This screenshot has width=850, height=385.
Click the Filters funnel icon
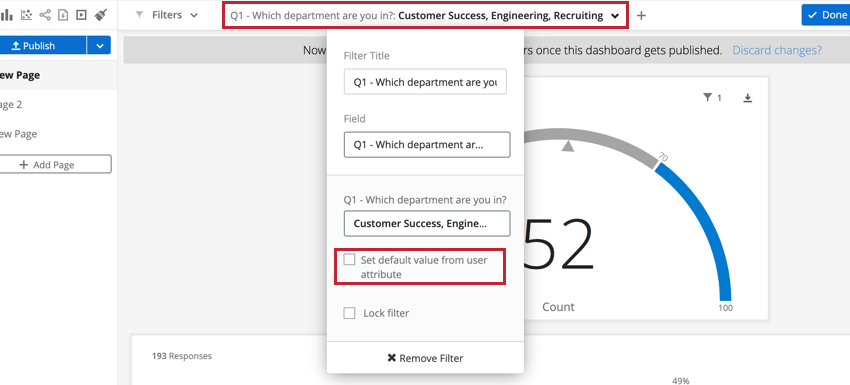point(139,15)
